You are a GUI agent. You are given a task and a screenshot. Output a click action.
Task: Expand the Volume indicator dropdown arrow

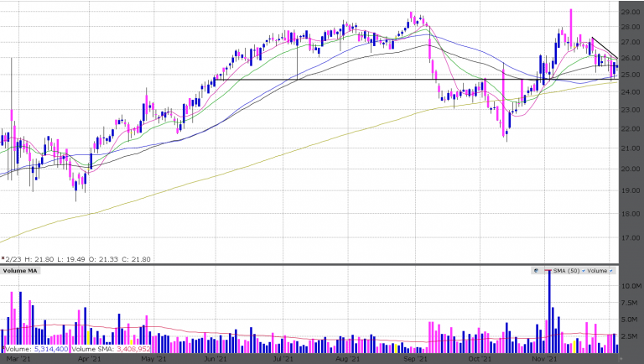610,271
